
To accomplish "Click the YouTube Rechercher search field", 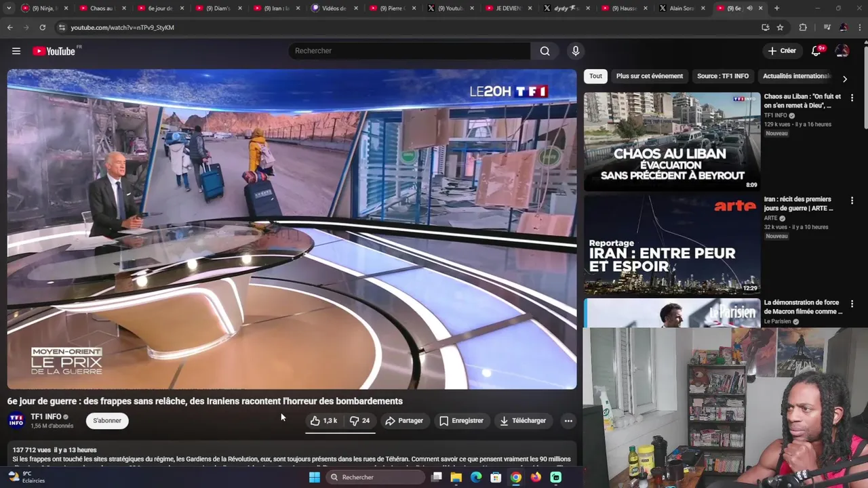I will tap(410, 51).
